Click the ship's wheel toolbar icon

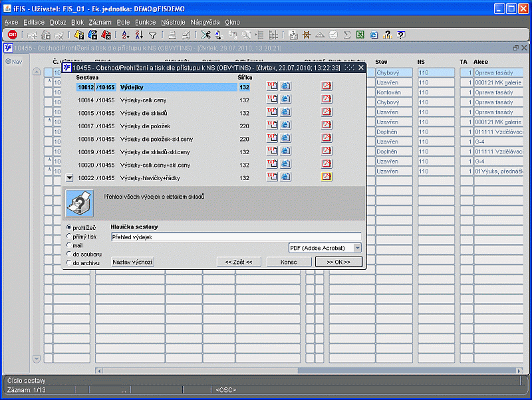[x=307, y=35]
